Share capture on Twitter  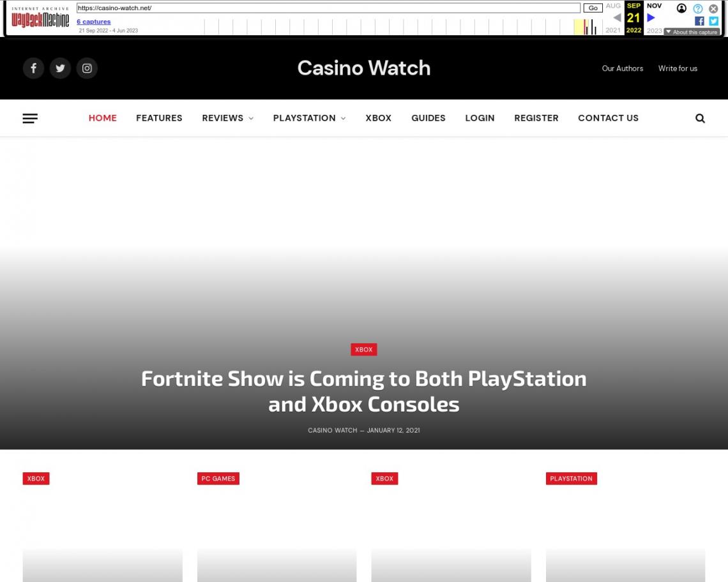pos(713,21)
